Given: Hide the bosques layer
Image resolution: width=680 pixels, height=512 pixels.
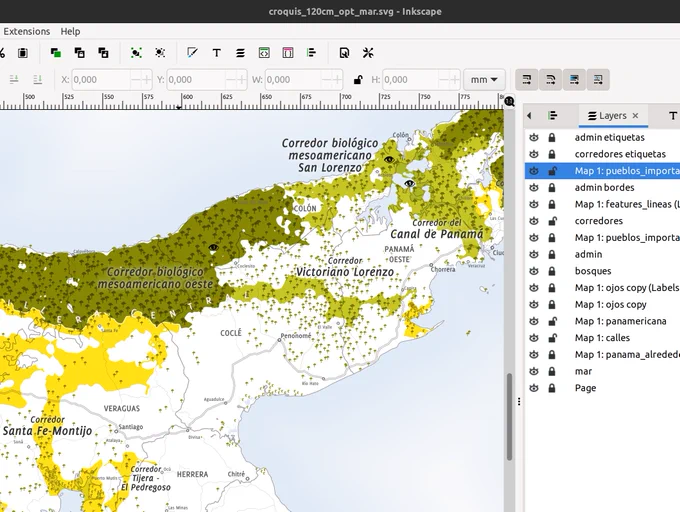Looking at the screenshot, I should [x=534, y=271].
